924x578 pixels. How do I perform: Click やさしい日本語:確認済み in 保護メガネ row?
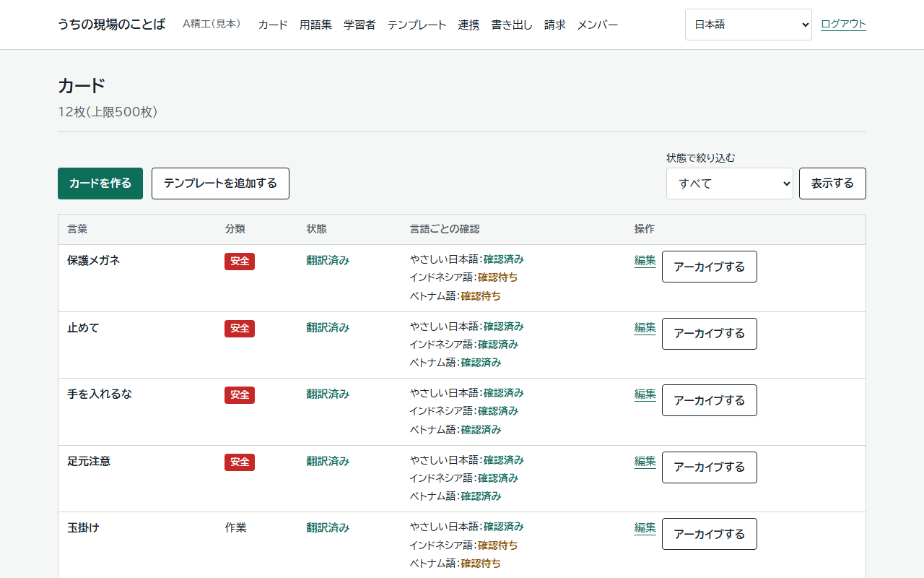[x=467, y=259]
